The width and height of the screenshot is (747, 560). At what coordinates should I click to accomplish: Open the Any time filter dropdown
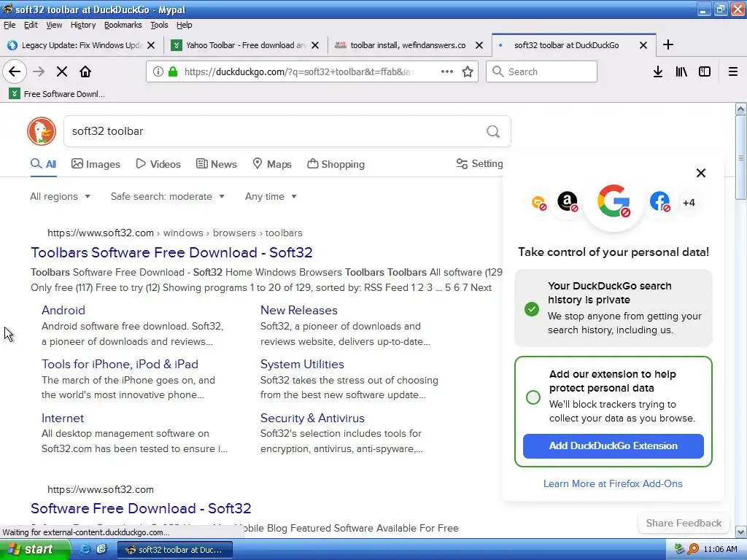271,197
